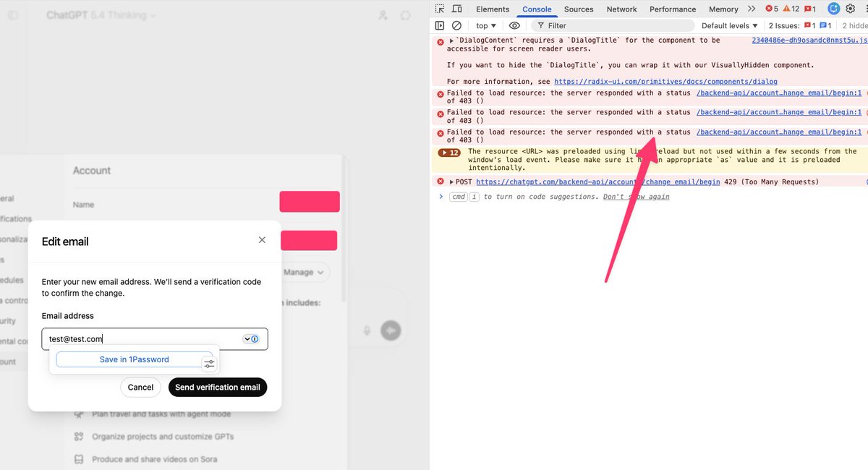Expand the 12 grouped preload warnings
This screenshot has height=470, width=868.
(x=449, y=153)
